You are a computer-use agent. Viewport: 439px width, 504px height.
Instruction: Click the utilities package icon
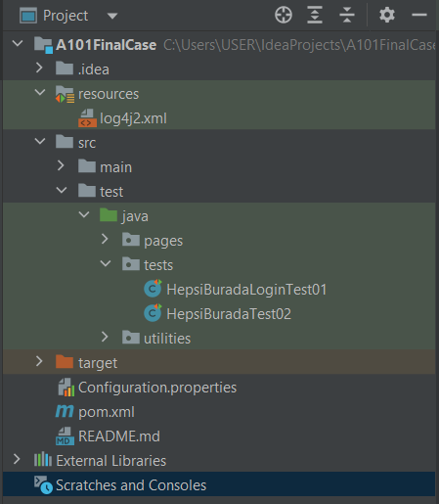[x=131, y=338]
